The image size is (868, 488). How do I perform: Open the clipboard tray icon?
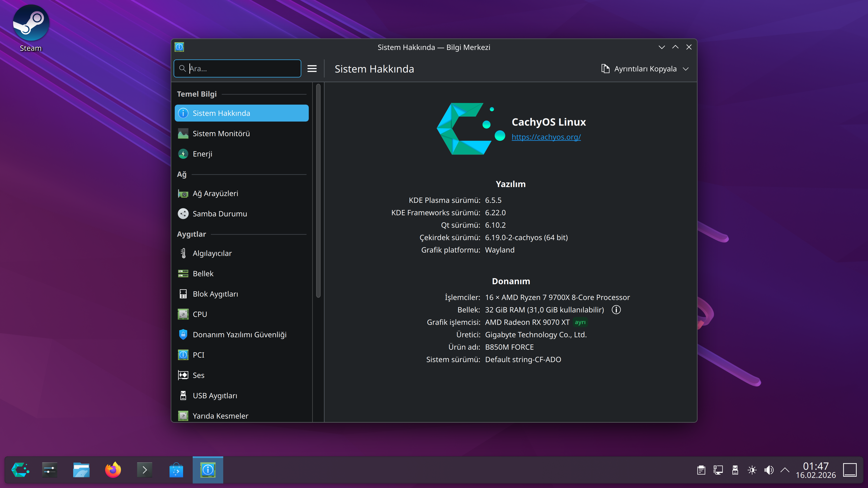point(701,470)
